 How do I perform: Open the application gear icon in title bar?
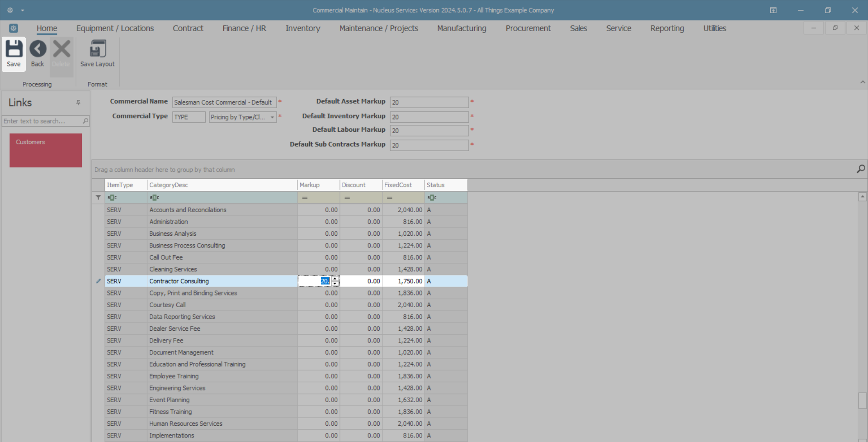click(x=10, y=10)
